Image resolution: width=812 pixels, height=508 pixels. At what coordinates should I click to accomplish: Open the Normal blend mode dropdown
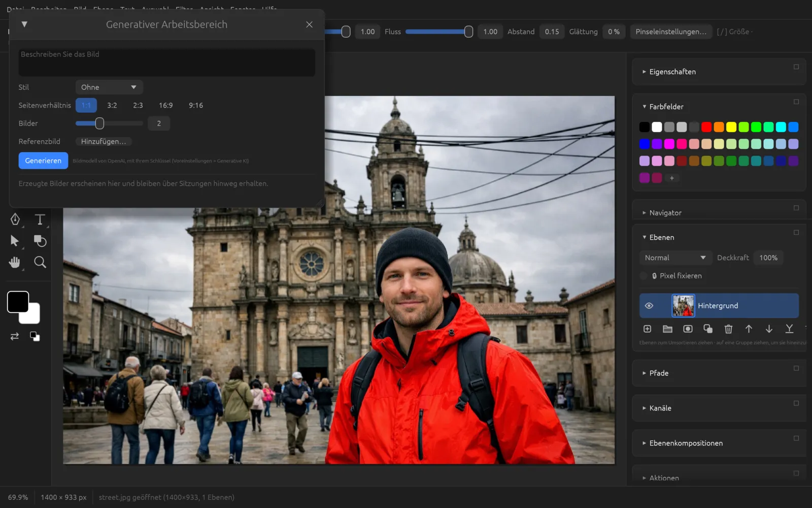(x=675, y=258)
